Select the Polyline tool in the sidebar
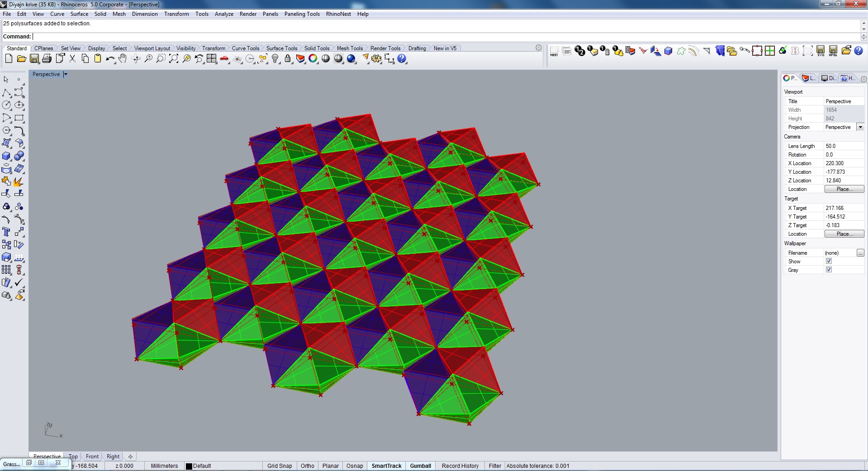The image size is (868, 471). pyautogui.click(x=6, y=93)
